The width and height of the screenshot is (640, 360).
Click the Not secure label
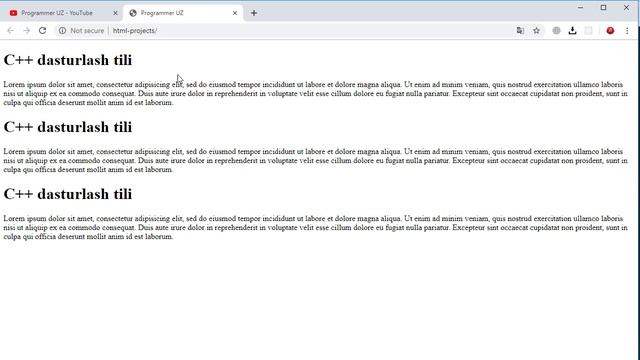(x=87, y=31)
